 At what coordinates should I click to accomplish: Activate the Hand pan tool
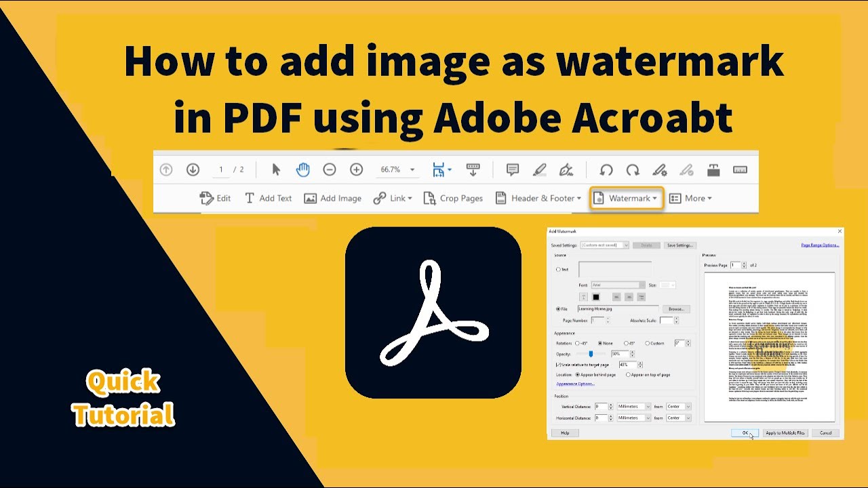tap(302, 169)
